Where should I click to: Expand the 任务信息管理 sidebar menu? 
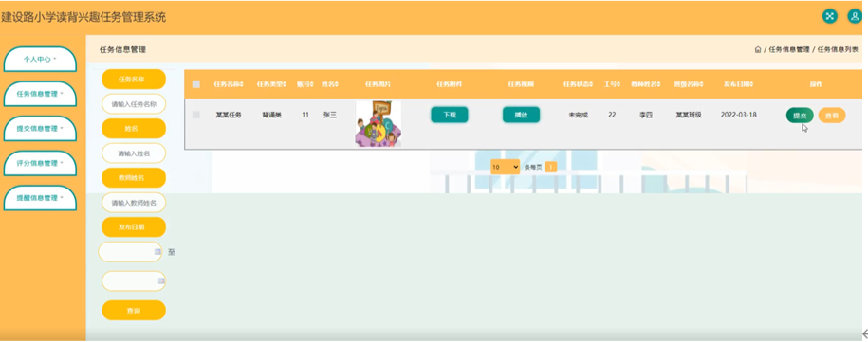(x=40, y=94)
